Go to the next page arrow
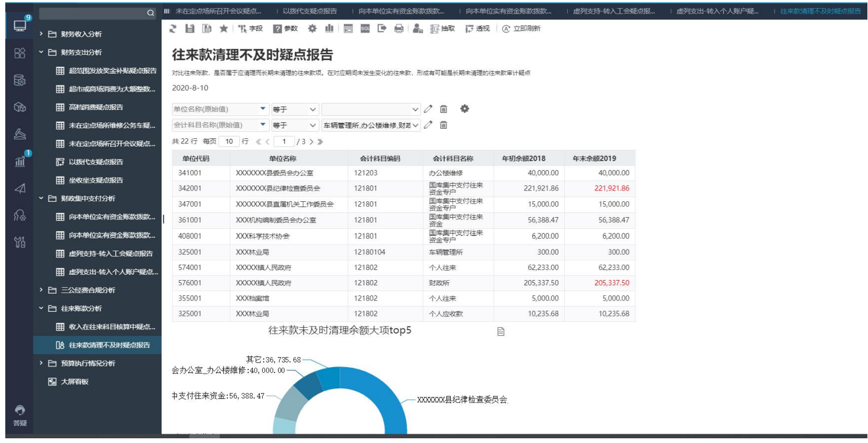 [x=312, y=142]
